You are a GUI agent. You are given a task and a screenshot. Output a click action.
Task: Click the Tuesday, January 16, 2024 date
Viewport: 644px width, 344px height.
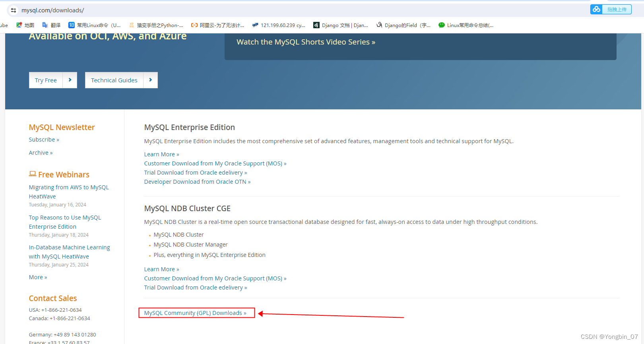[x=57, y=205]
